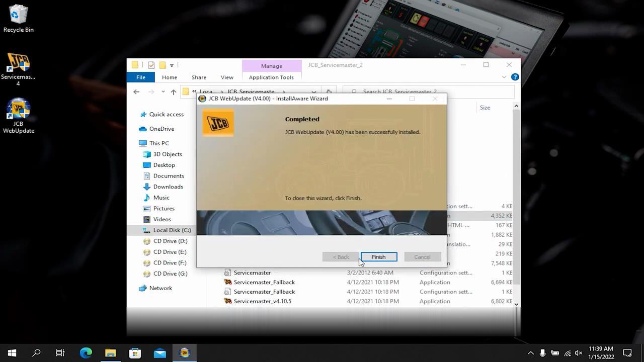Select CD Drive (G:)

click(x=165, y=274)
